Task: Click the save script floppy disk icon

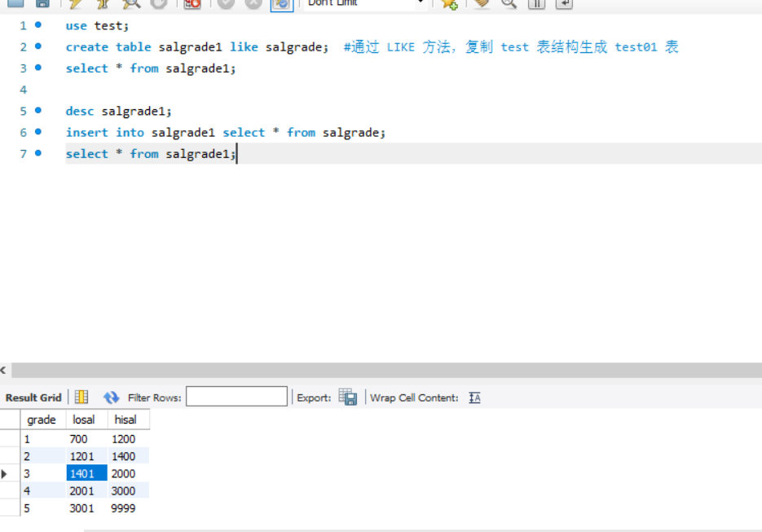Action: click(x=42, y=3)
